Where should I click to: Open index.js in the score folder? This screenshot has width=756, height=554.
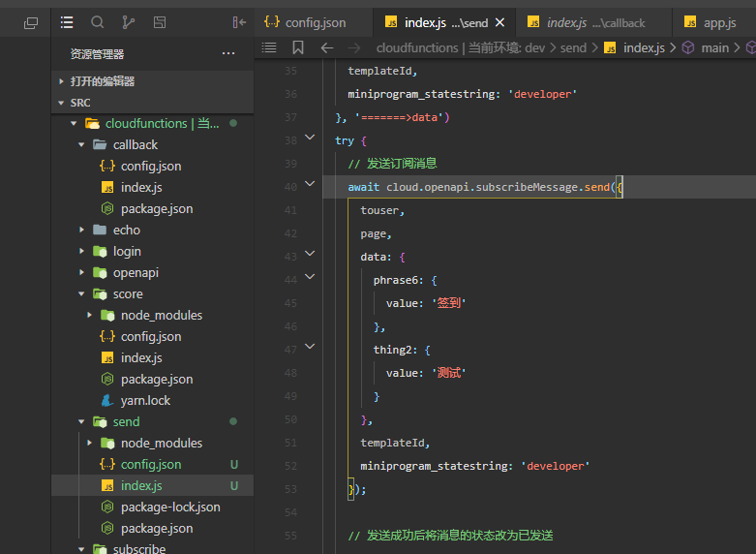[x=152, y=357]
